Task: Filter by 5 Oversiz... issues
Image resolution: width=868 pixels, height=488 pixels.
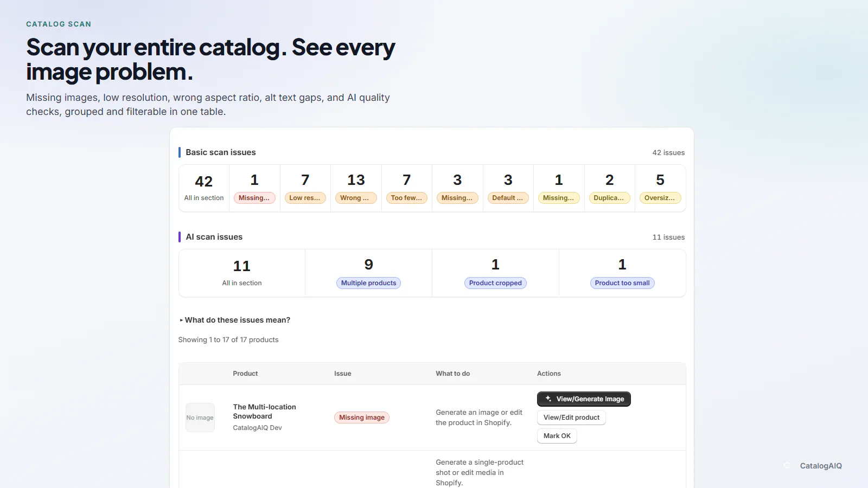Action: 660,188
